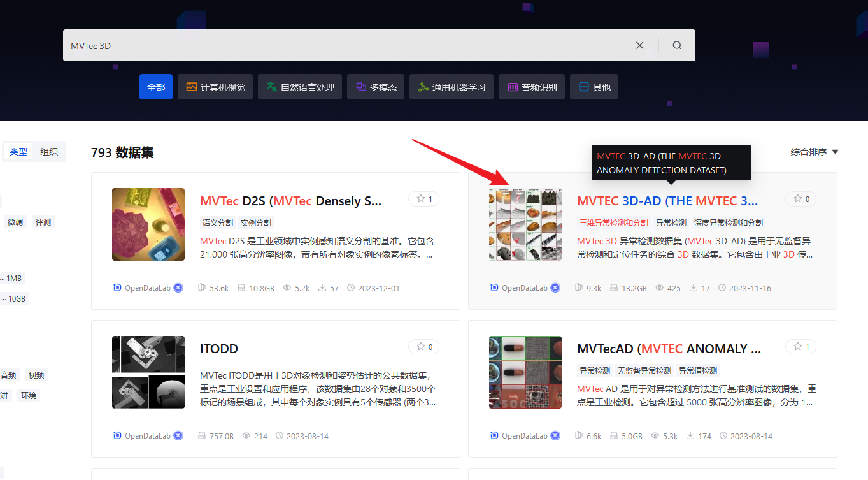Open the MVTecAD dataset title

click(x=669, y=349)
